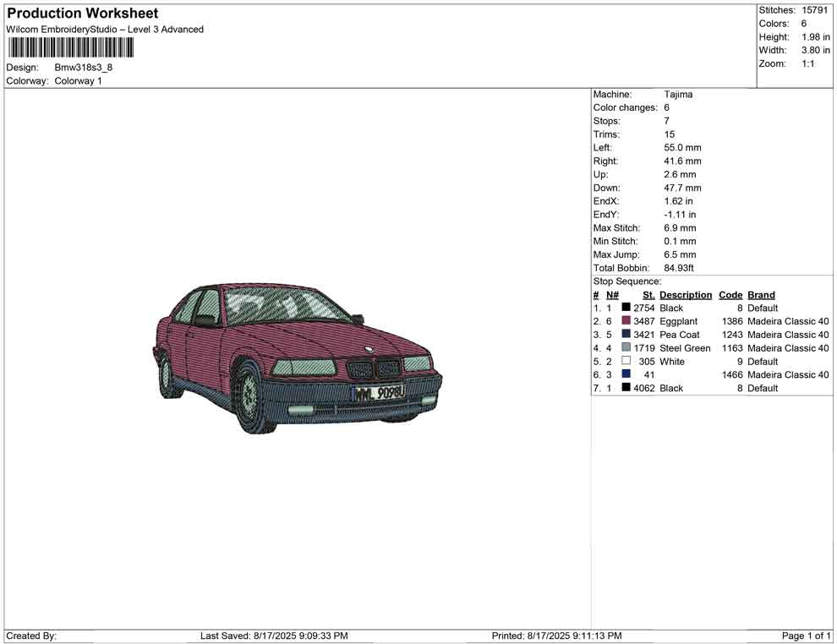Click the Stitches count 15791
This screenshot has height=644, width=837.
tap(817, 10)
